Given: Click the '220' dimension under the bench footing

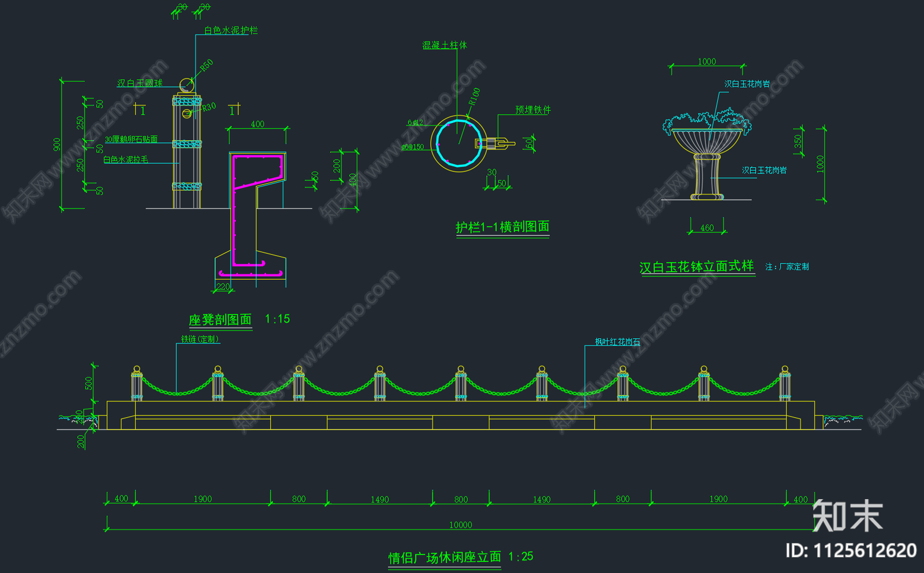Looking at the screenshot, I should (x=223, y=286).
